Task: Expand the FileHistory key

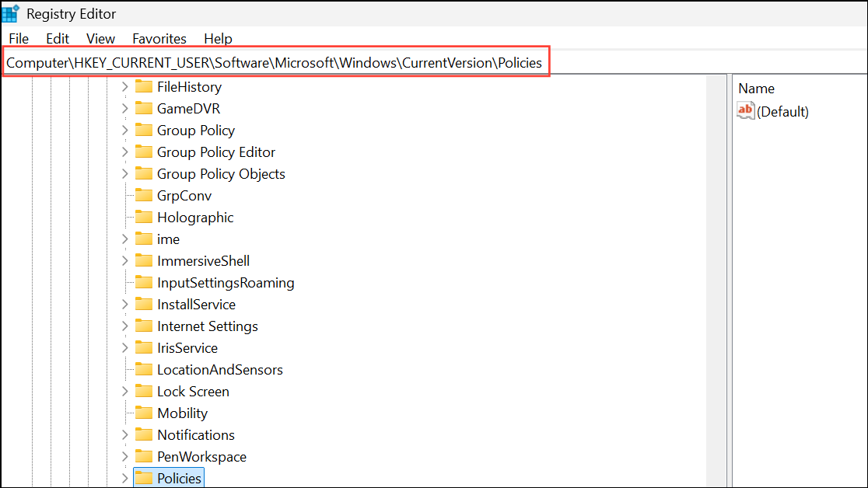Action: 125,87
